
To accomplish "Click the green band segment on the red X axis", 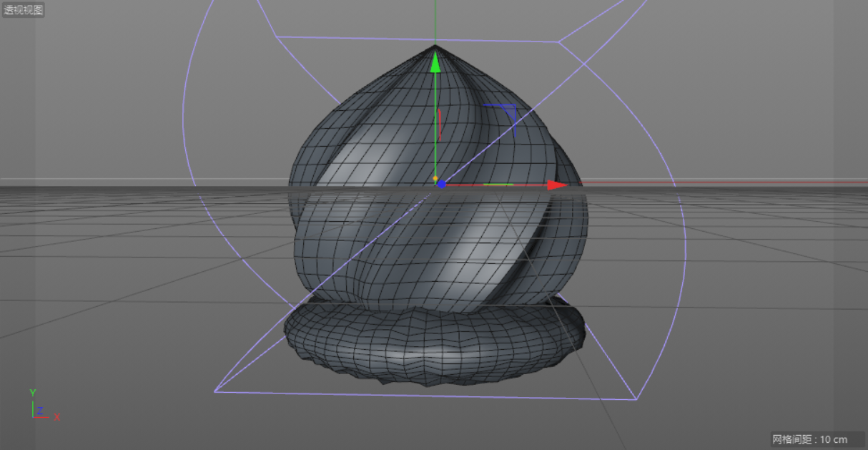I will pos(498,185).
